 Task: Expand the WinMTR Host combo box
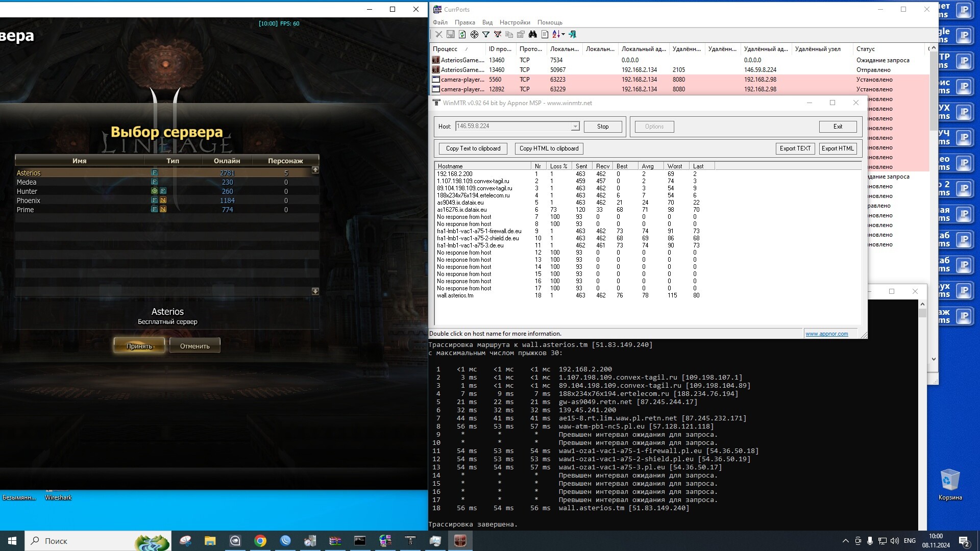pos(575,127)
